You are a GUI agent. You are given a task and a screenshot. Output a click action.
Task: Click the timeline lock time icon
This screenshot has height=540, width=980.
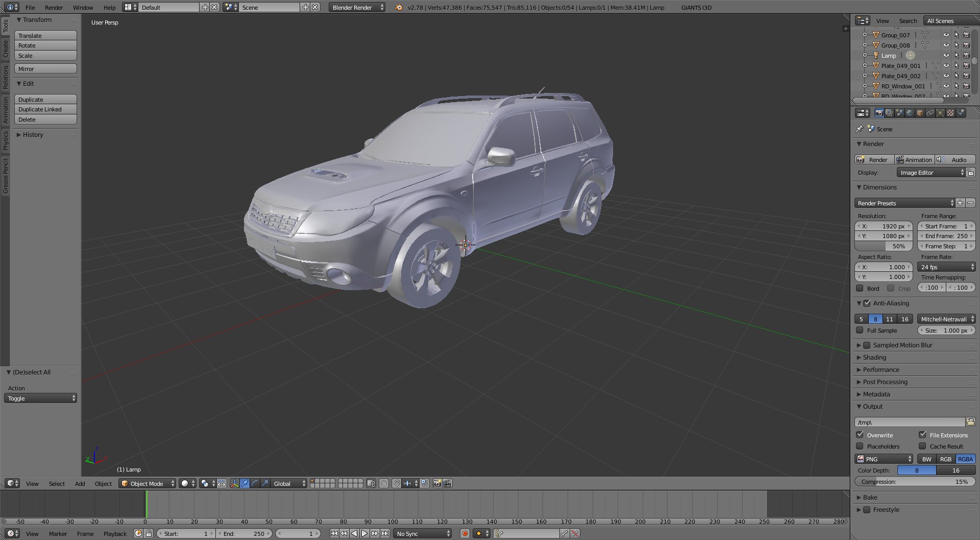click(149, 533)
